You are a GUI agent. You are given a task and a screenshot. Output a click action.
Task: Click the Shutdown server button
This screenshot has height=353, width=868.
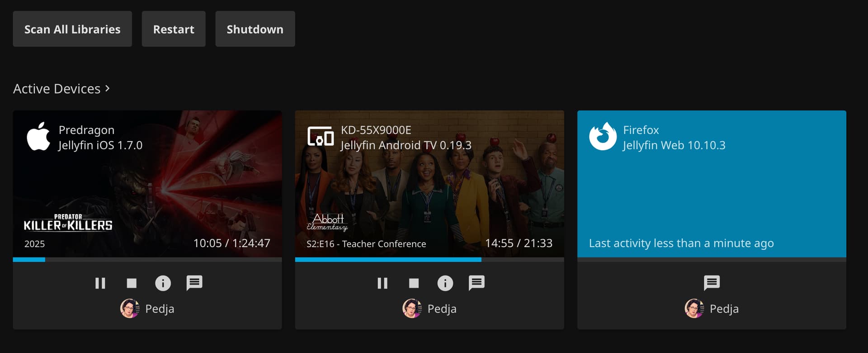click(255, 29)
